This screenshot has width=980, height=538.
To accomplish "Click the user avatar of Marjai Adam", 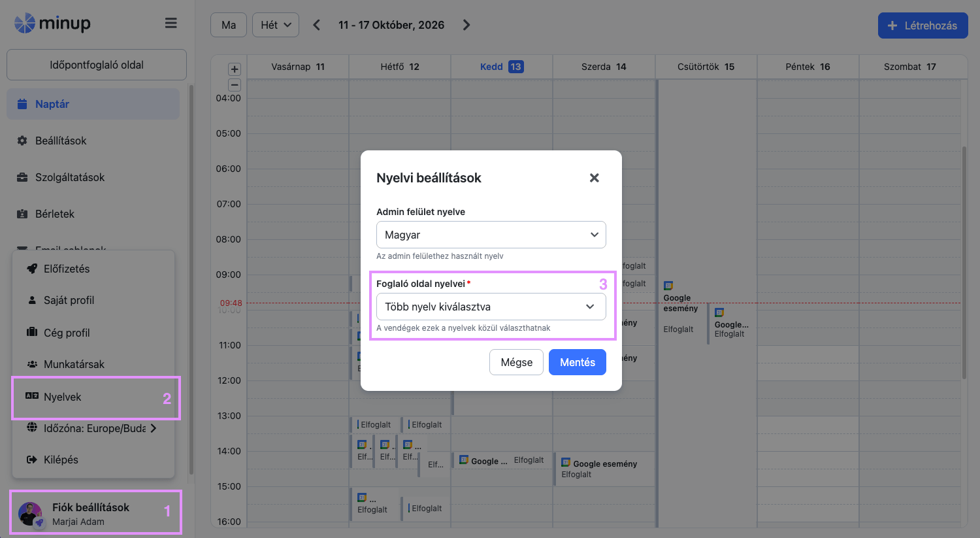I will click(x=30, y=514).
